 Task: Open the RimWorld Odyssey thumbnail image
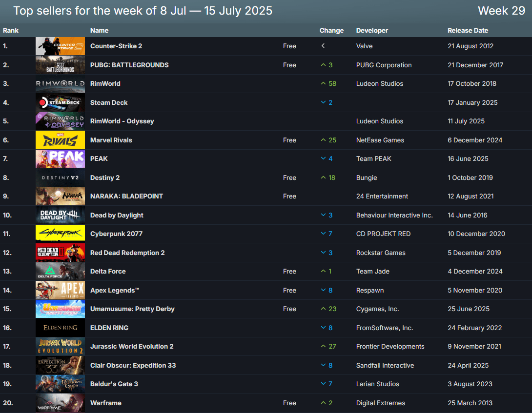60,121
